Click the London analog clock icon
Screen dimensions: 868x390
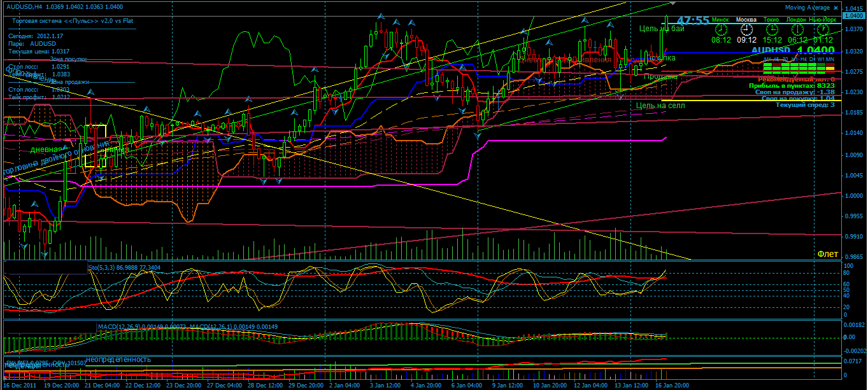coord(796,29)
